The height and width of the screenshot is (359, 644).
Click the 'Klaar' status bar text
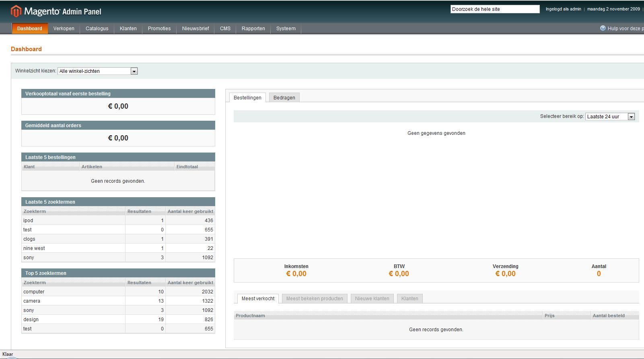8,355
